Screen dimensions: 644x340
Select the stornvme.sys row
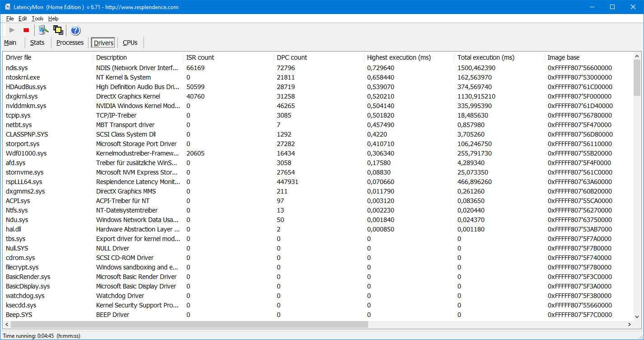(318, 172)
